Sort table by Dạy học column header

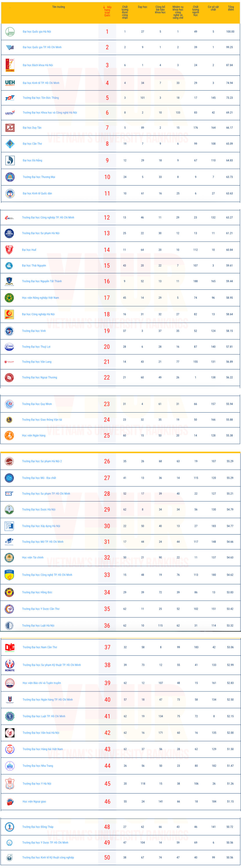tap(143, 7)
